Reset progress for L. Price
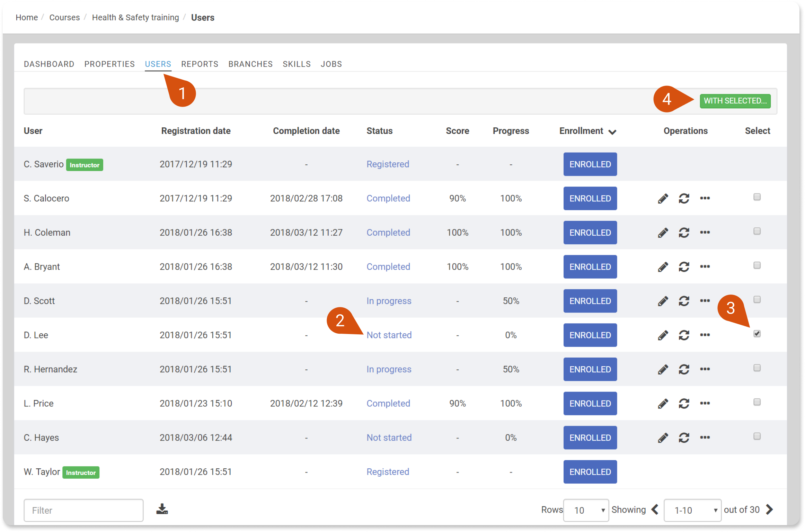 684,404
